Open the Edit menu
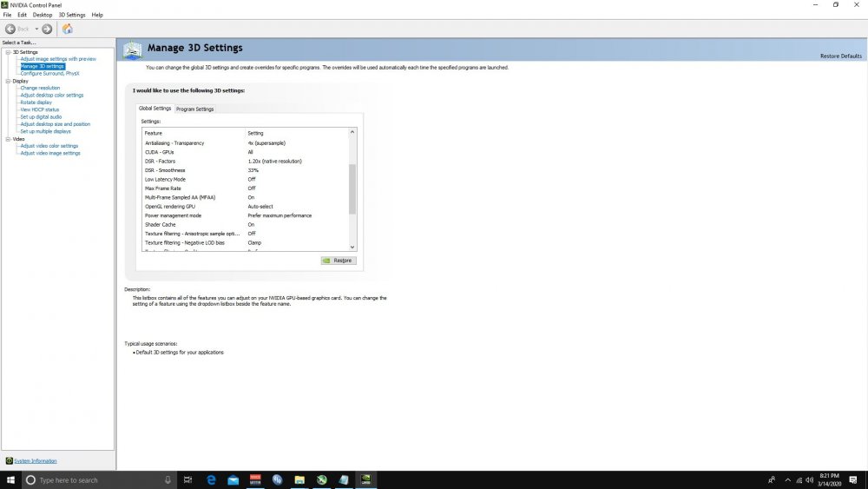This screenshot has width=868, height=489. coord(23,15)
